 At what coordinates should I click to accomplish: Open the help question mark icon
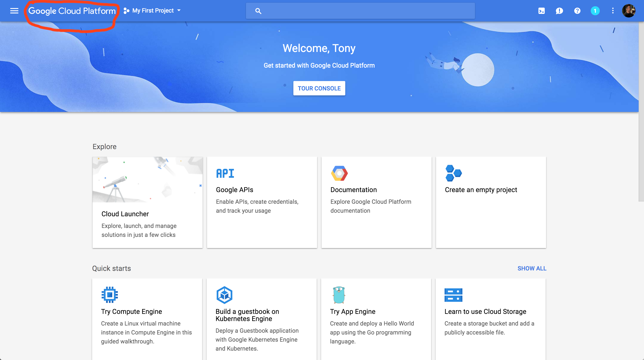coord(577,11)
